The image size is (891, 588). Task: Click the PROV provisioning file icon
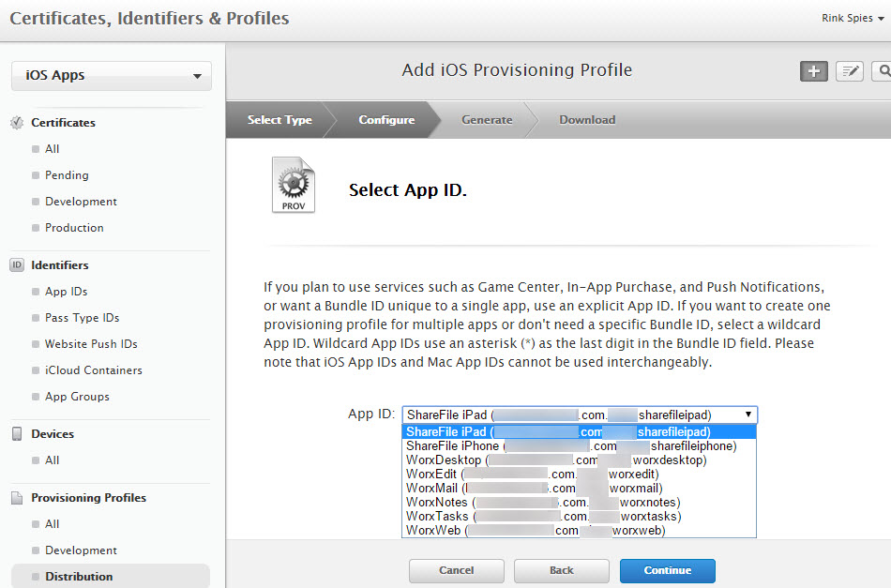point(294,185)
